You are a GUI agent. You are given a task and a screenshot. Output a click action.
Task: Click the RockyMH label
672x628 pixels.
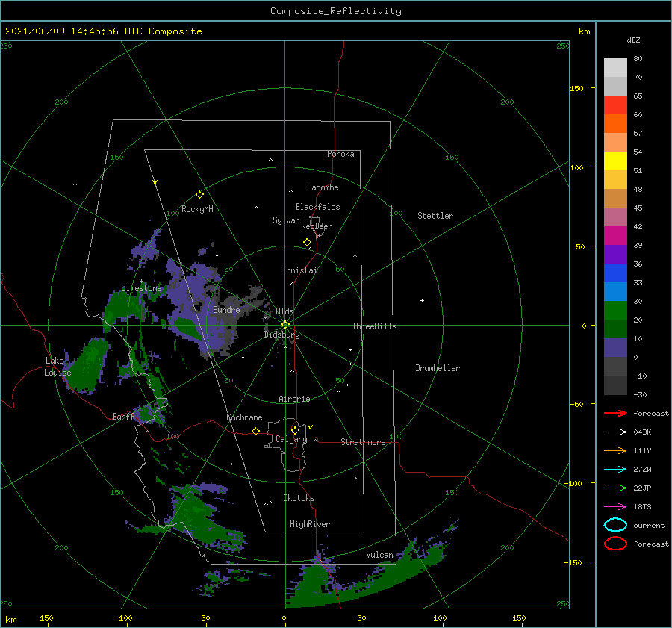tap(197, 209)
